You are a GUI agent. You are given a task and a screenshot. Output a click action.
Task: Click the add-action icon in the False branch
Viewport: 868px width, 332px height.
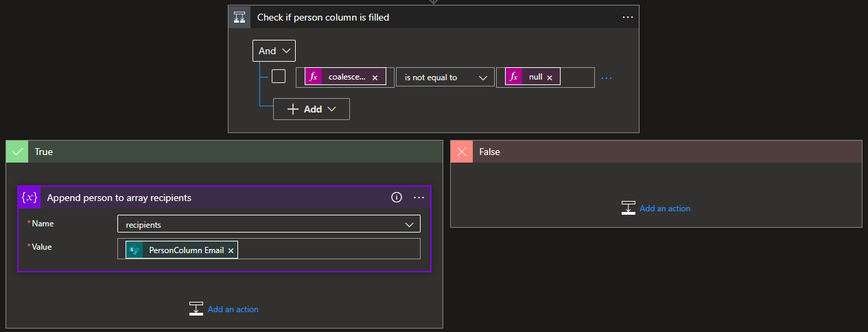pos(628,208)
